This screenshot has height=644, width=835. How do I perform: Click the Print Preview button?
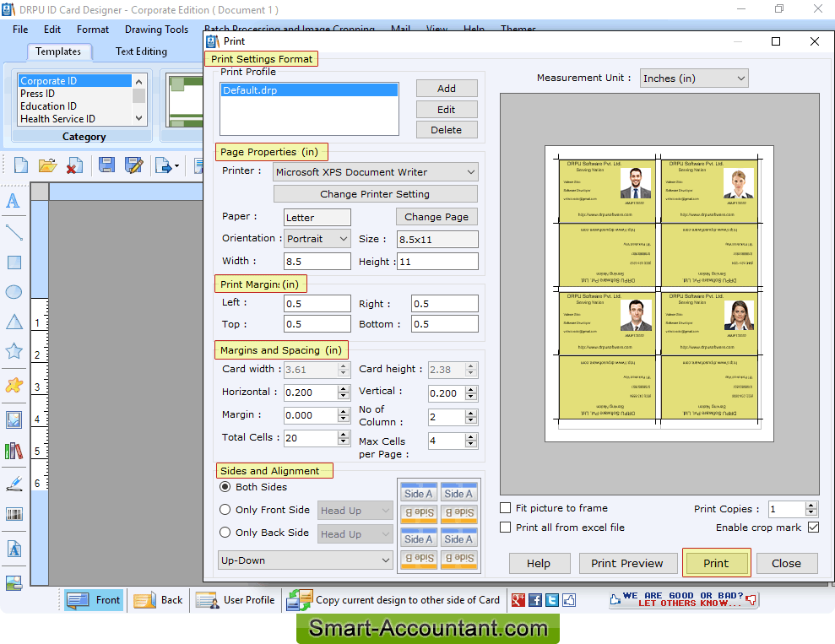[x=627, y=563]
